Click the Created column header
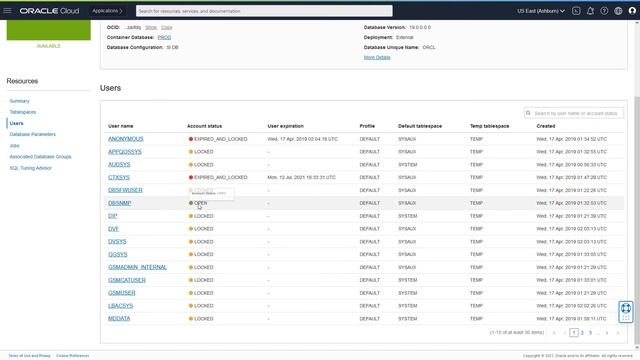 click(546, 126)
